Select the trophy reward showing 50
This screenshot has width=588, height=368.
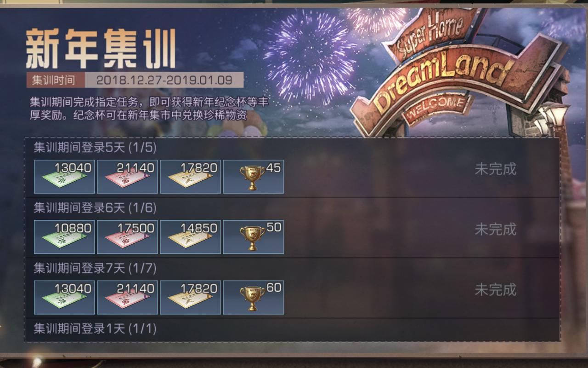tap(253, 237)
